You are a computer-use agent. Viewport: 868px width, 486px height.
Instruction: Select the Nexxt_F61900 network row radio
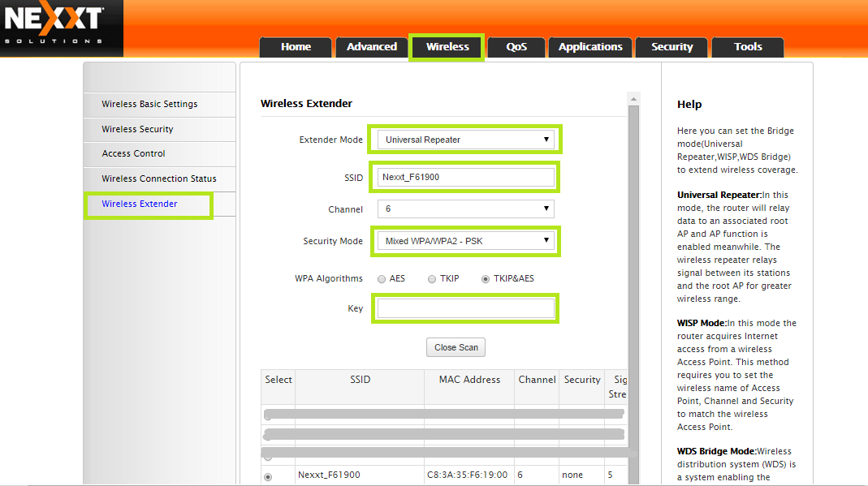pyautogui.click(x=268, y=476)
